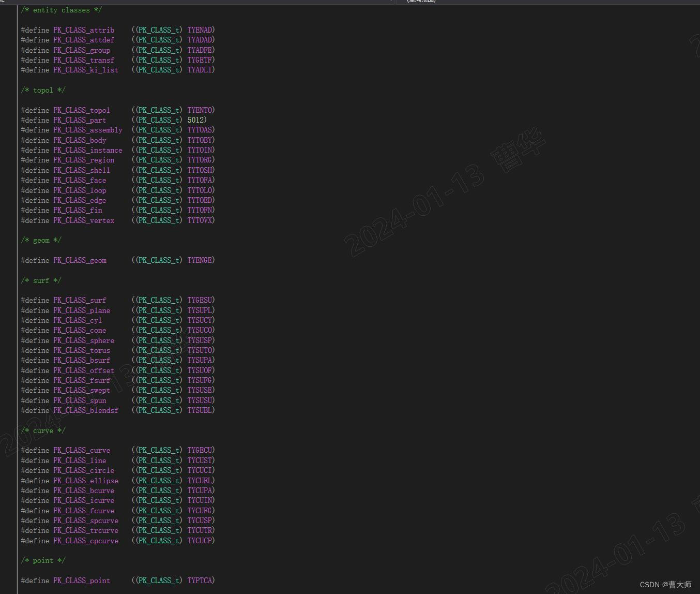
Task: Select the PK_CLASS_group identifier
Action: tap(82, 50)
